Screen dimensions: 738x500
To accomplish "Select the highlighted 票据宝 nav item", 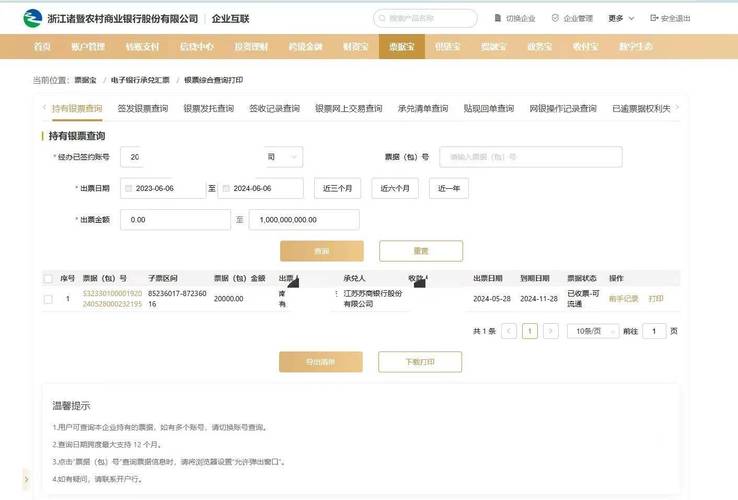I will click(402, 46).
